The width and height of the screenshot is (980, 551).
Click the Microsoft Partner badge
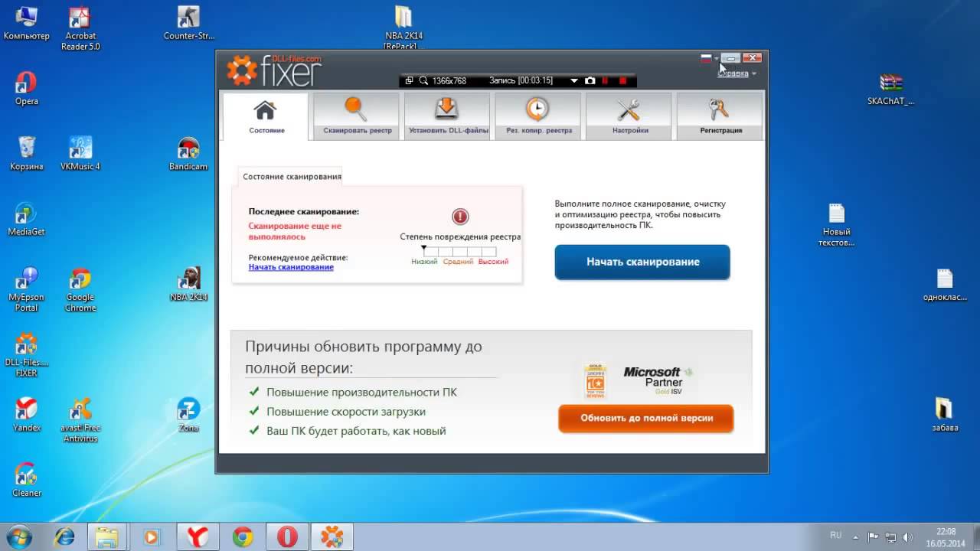[658, 381]
